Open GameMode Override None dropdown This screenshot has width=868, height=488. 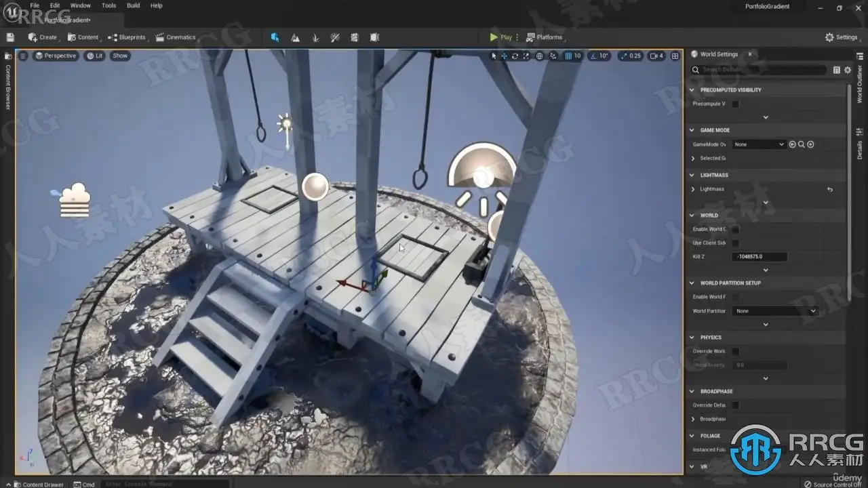click(759, 144)
